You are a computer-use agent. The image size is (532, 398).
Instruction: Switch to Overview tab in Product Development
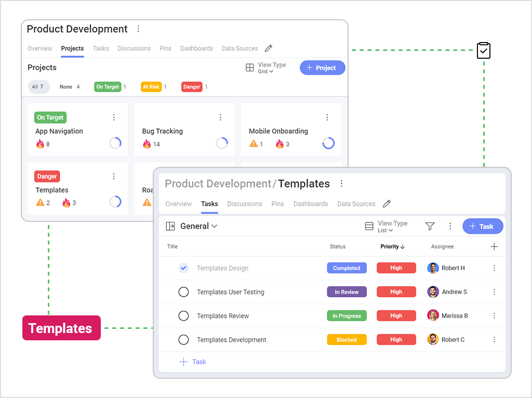pyautogui.click(x=39, y=48)
